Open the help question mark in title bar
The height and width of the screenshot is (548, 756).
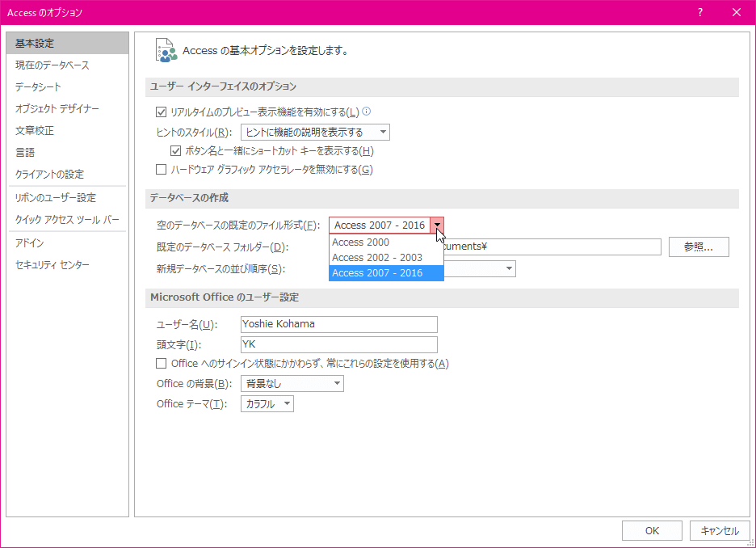coord(700,13)
